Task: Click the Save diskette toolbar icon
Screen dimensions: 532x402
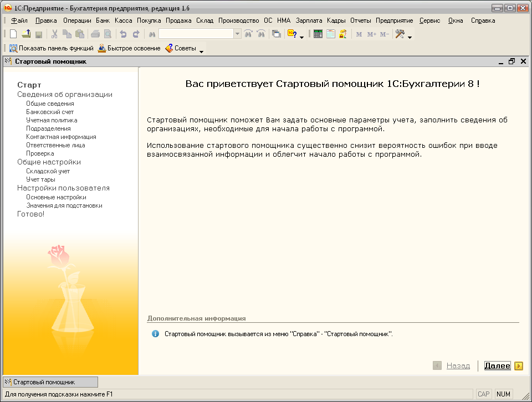Action: 39,34
